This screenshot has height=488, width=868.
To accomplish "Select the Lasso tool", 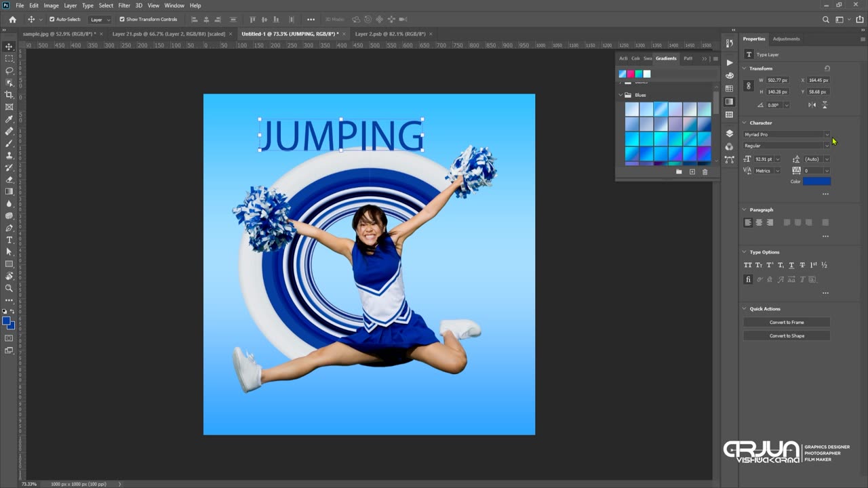I will tap(9, 70).
